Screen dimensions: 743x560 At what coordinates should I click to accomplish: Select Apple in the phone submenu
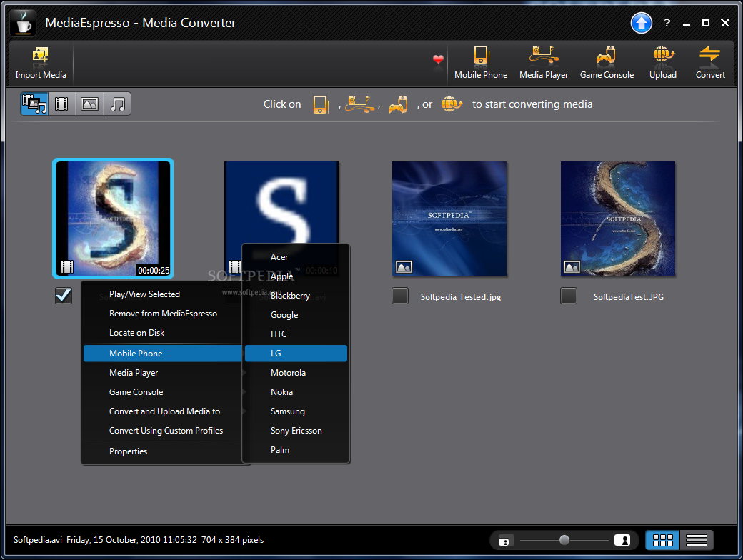point(296,276)
